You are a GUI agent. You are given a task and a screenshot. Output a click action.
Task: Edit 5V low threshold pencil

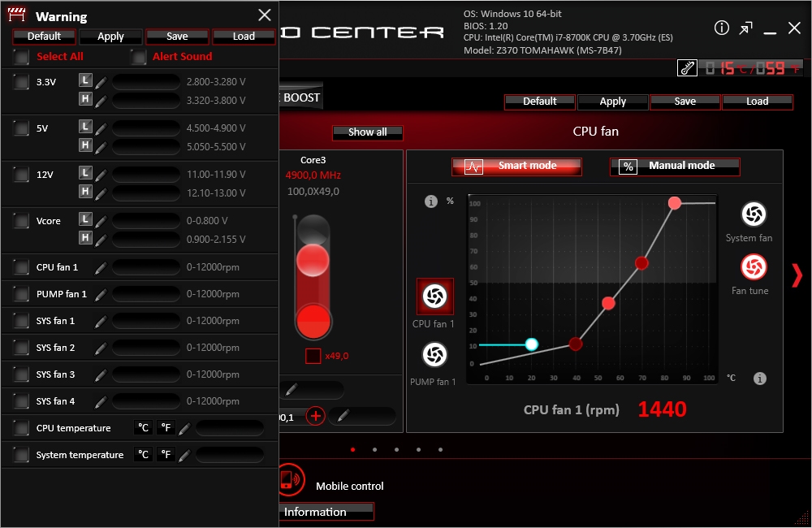(x=101, y=128)
